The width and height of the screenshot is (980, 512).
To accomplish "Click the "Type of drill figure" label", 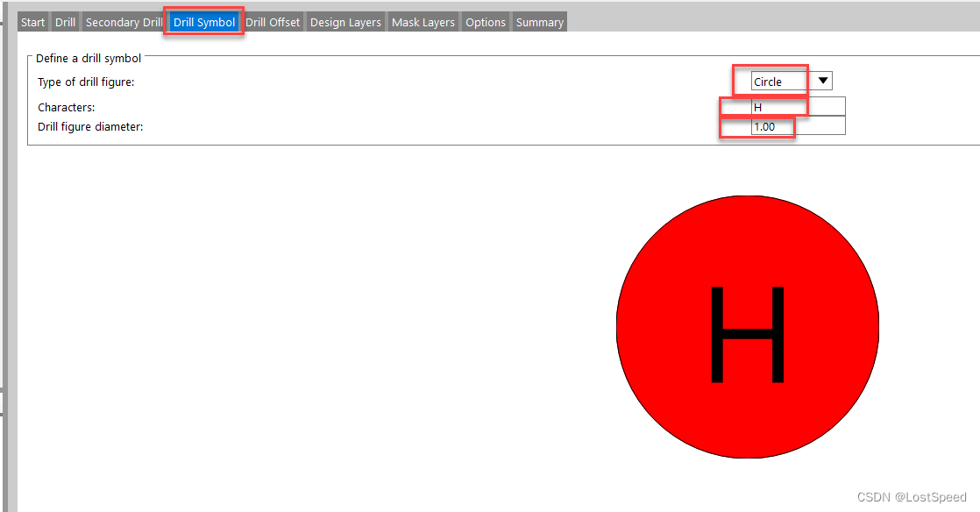I will click(x=86, y=82).
